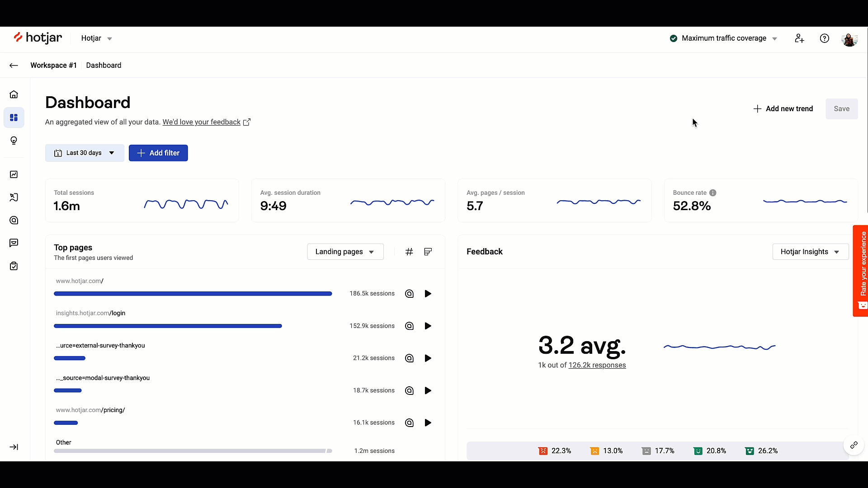This screenshot has height=488, width=868.
Task: Expand the sidebar with the arrow icon
Action: click(x=14, y=447)
